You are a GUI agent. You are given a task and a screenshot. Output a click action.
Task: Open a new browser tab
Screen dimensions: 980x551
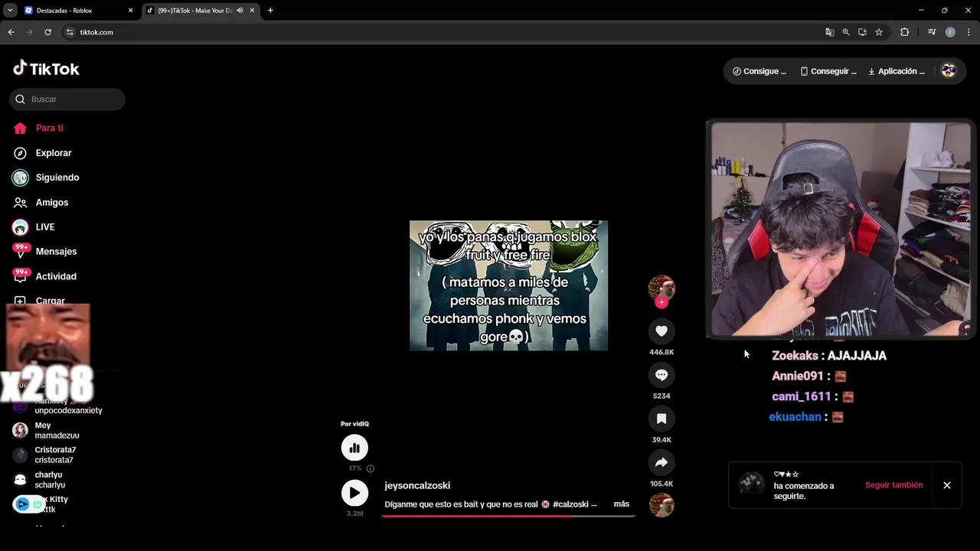(x=270, y=11)
